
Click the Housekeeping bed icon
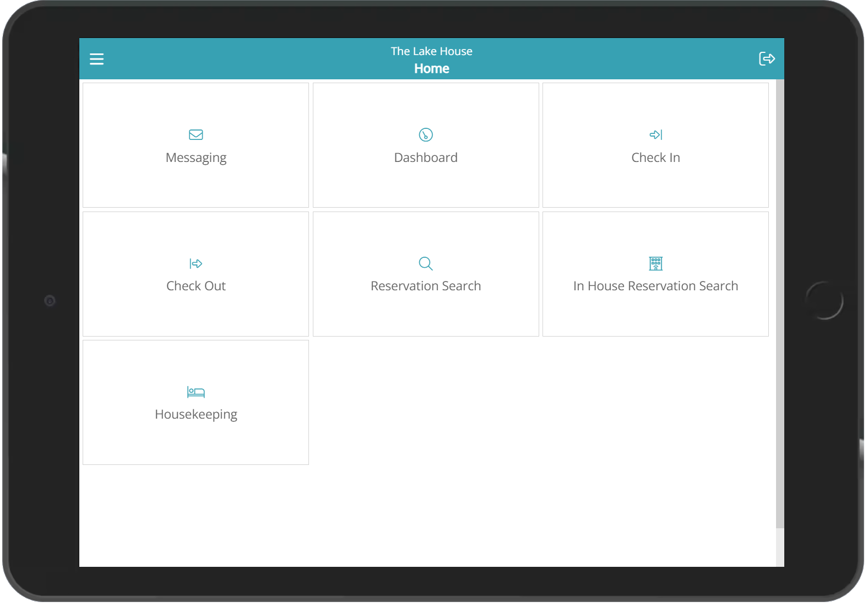[x=196, y=392]
